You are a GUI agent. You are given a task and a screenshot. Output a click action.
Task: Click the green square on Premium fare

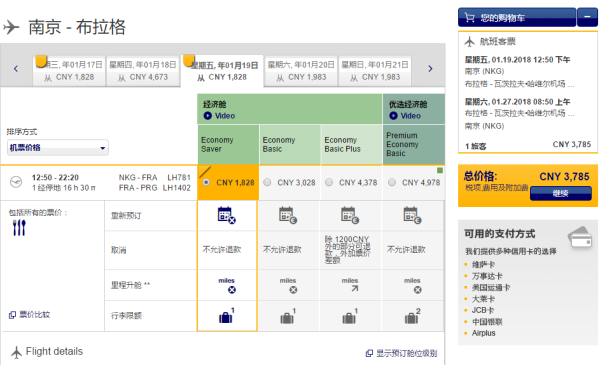click(x=440, y=170)
